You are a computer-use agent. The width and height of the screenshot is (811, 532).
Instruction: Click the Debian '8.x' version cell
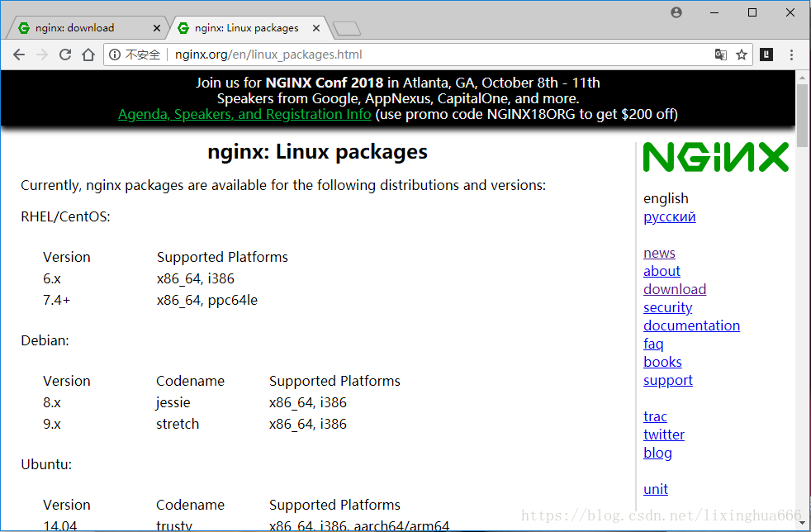pyautogui.click(x=52, y=402)
